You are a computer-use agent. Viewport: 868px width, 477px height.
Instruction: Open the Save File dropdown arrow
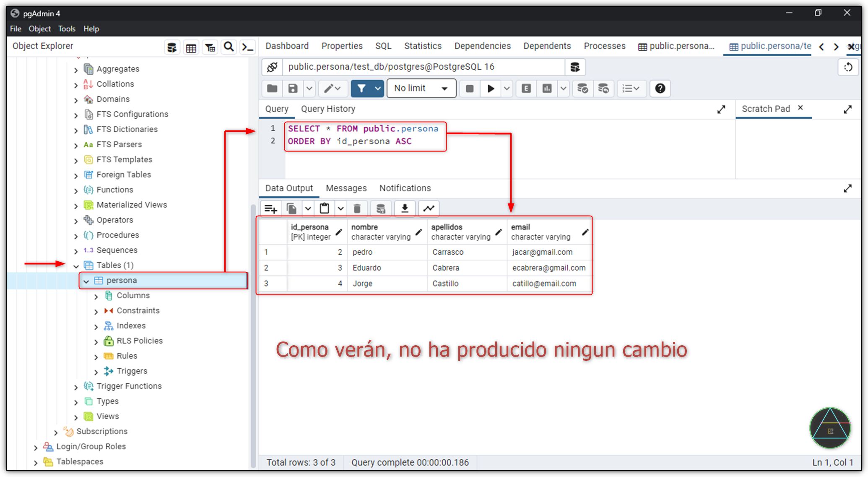point(309,89)
